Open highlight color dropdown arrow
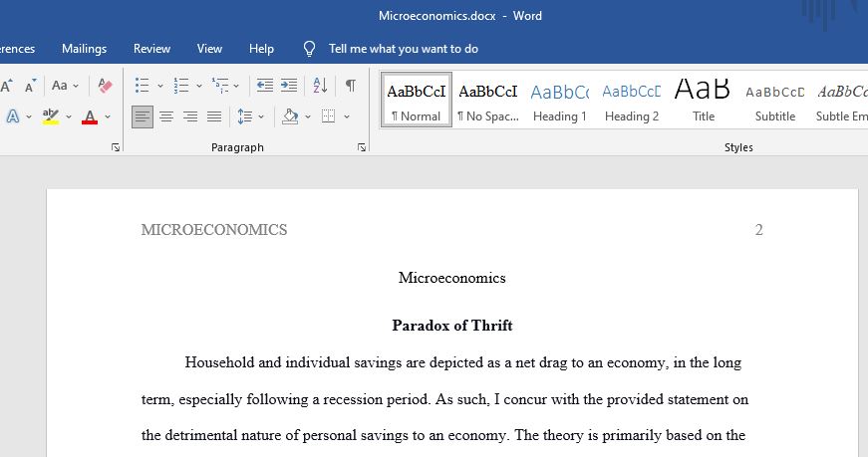This screenshot has height=457, width=868. pos(69,116)
